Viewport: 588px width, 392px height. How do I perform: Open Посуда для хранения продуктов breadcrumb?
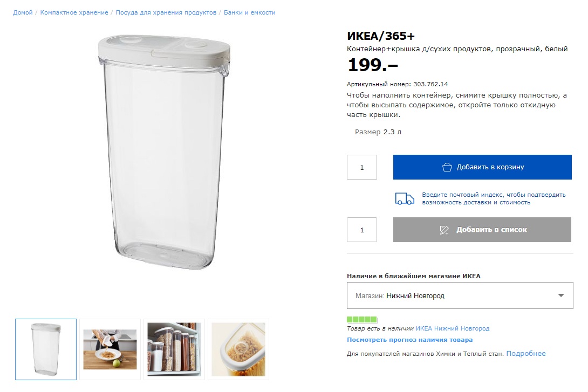[166, 12]
